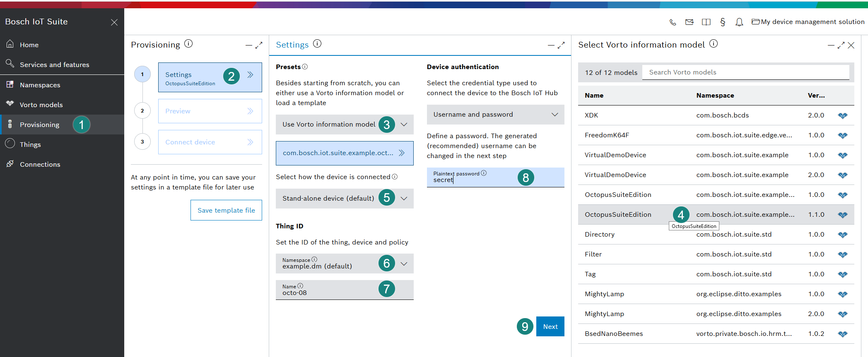Screen dimensions: 868x357
Task: Click Vorto icon for VirtualDemoDevice version 2.0.0
Action: point(843,175)
